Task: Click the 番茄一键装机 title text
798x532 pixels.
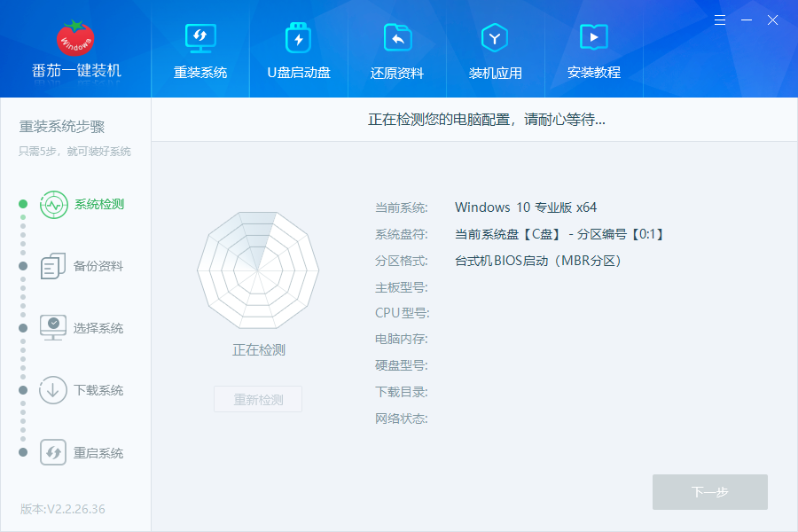Action: click(x=76, y=70)
